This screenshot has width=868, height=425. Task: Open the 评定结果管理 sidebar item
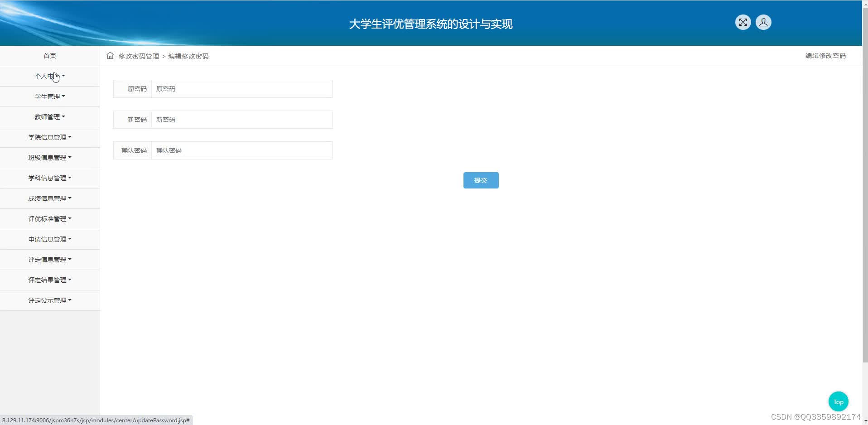[50, 280]
